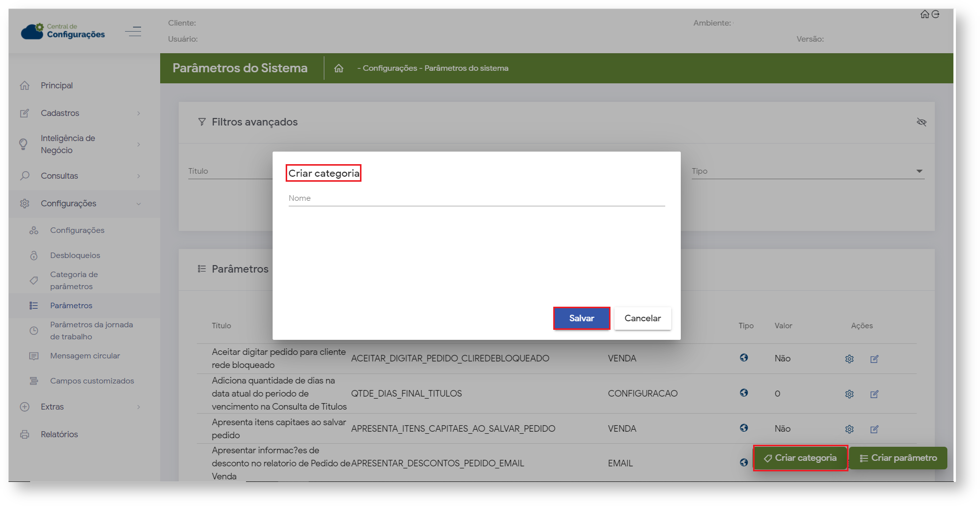Click Salvar to save the category
The width and height of the screenshot is (980, 506).
coord(581,318)
